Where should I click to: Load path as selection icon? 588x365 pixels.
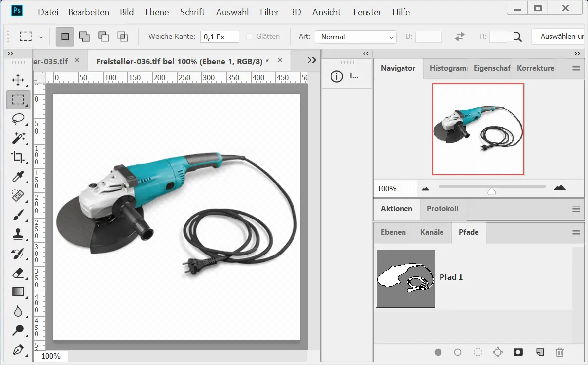[x=478, y=352]
